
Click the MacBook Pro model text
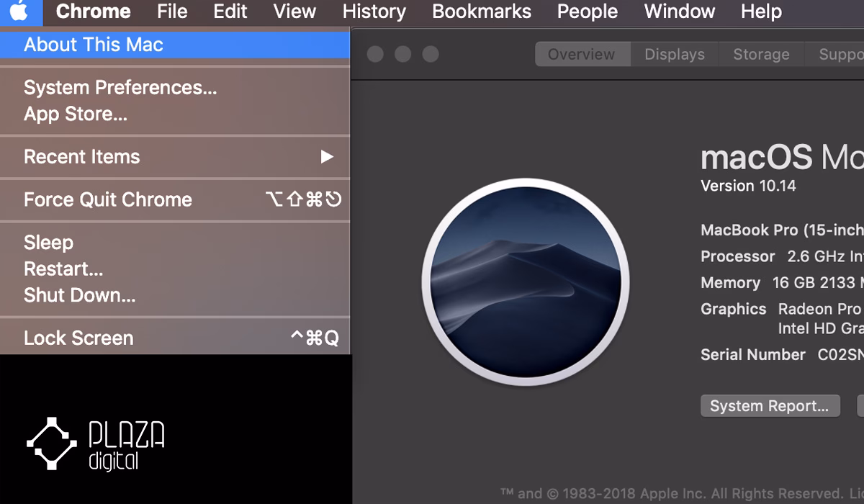click(782, 230)
